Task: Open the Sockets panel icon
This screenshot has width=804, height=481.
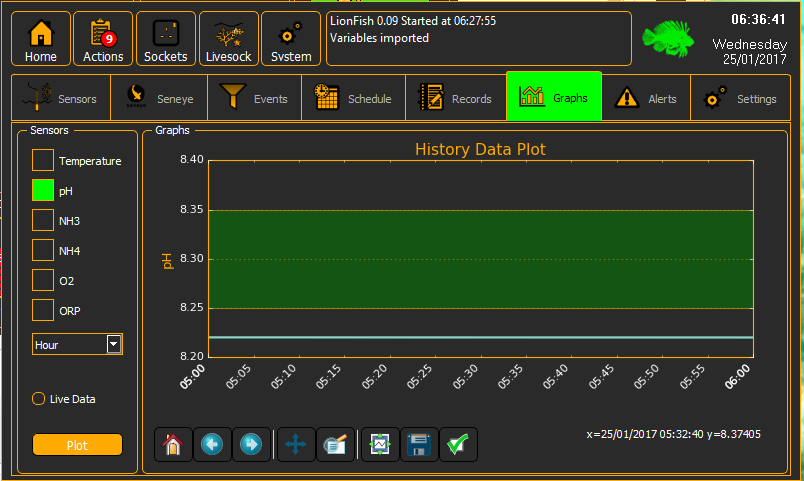Action: click(166, 39)
